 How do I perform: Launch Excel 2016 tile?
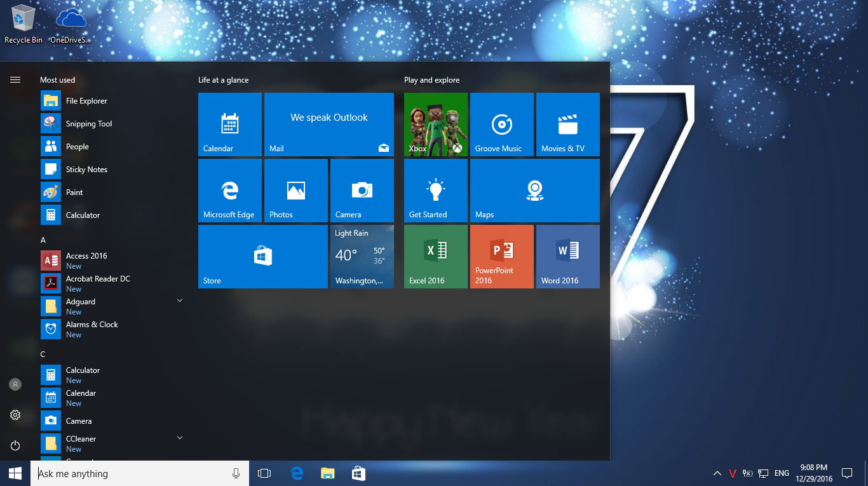(436, 257)
